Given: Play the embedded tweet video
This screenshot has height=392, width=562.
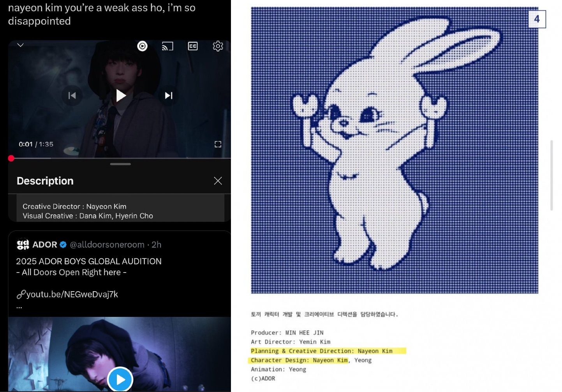Looking at the screenshot, I should (120, 379).
